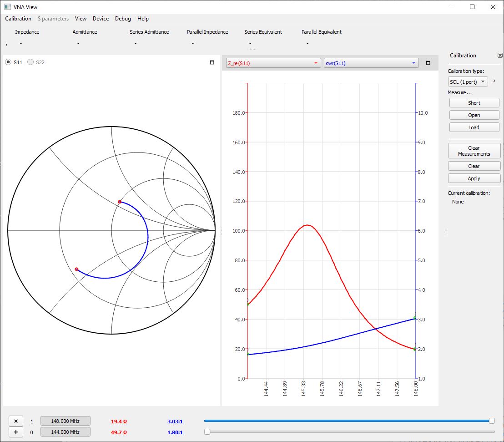
Task: Click the 144.000 MHz marker frequency button
Action: click(x=65, y=432)
